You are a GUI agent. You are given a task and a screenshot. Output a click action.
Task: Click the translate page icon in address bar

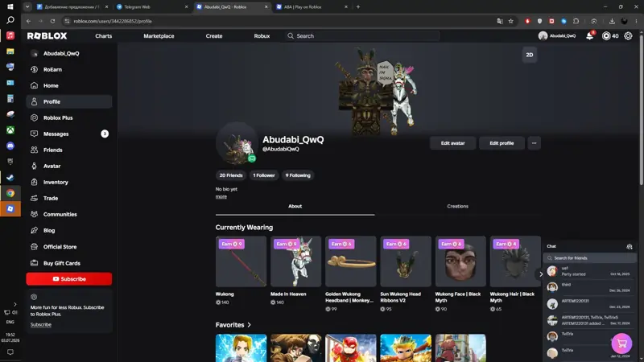(500, 21)
